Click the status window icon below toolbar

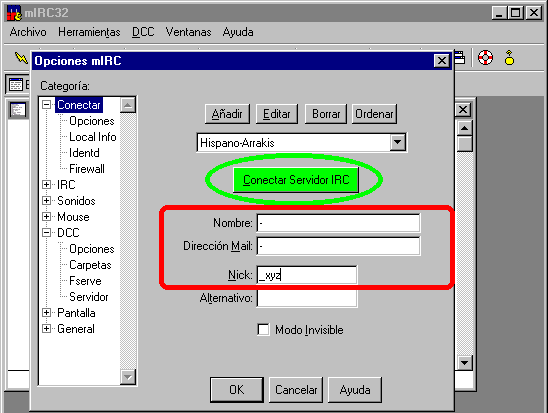(x=16, y=85)
